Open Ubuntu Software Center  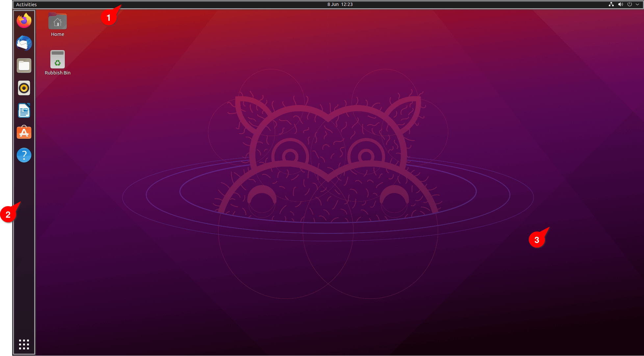tap(23, 133)
